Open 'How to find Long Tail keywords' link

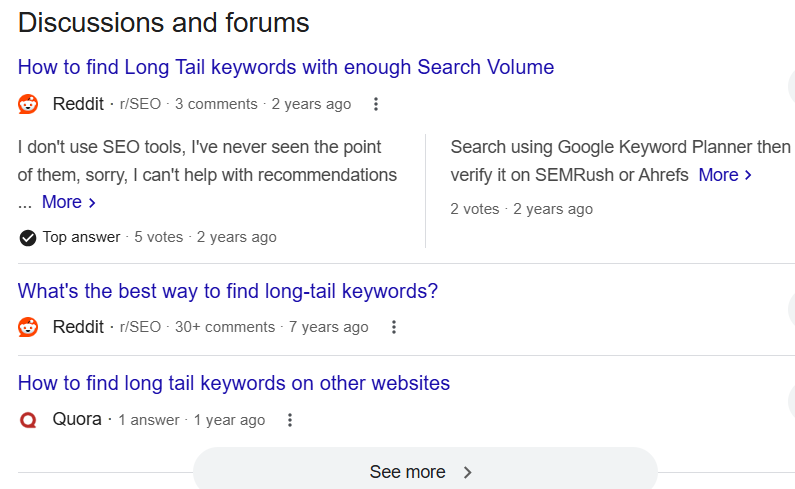pos(285,68)
